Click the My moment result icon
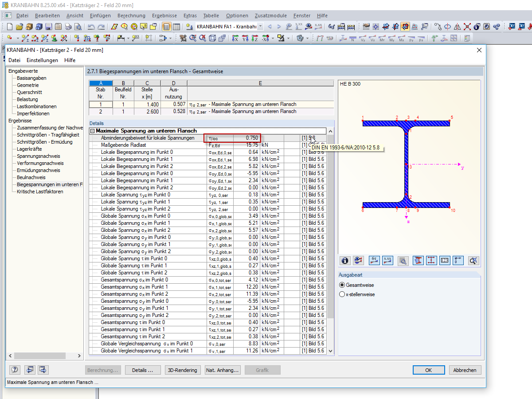The width and height of the screenshot is (532, 399). click(392, 39)
